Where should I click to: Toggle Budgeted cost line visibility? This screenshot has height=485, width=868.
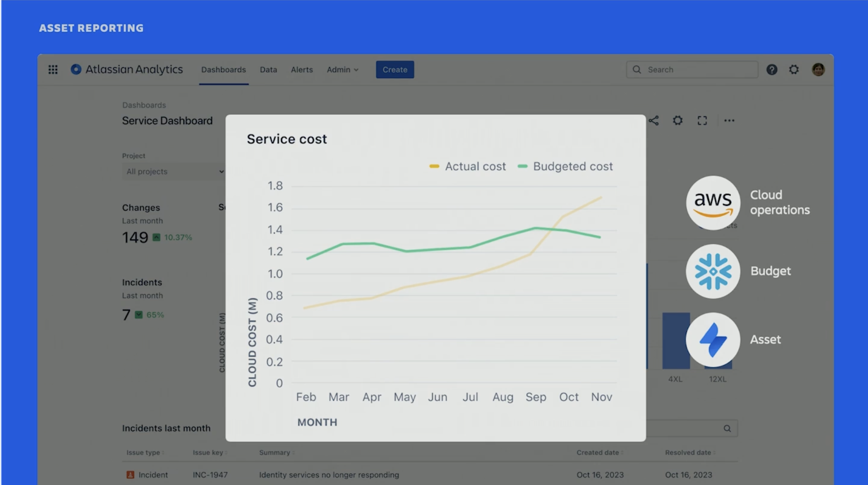pos(573,166)
